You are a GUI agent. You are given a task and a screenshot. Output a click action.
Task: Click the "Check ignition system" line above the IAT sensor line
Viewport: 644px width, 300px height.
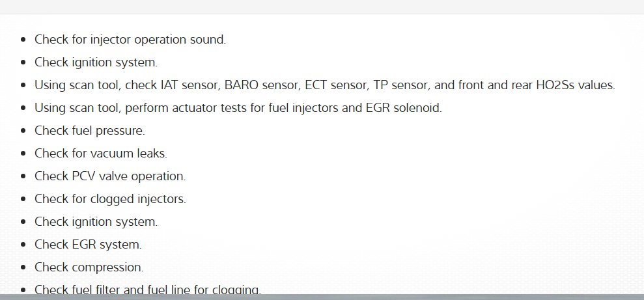tap(96, 62)
